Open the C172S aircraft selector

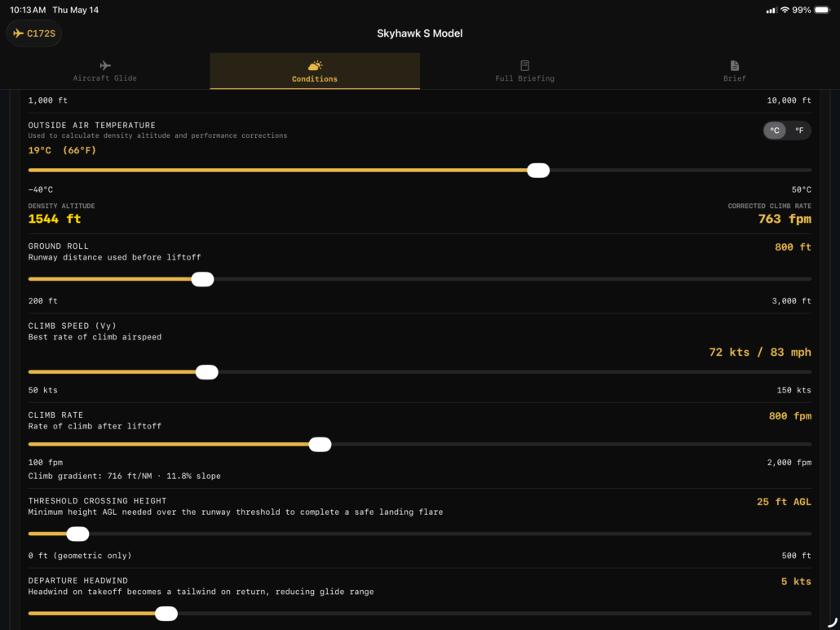[34, 33]
